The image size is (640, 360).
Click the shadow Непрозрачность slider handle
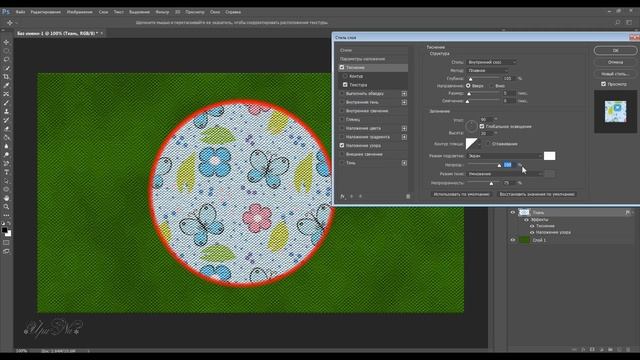click(491, 184)
